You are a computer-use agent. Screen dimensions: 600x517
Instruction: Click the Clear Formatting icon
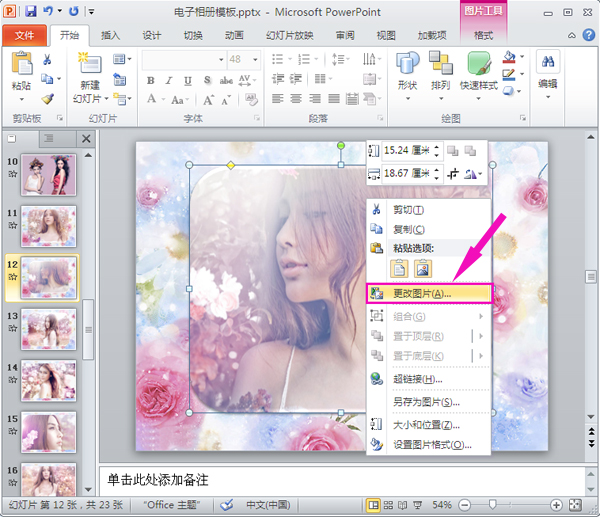tap(251, 99)
